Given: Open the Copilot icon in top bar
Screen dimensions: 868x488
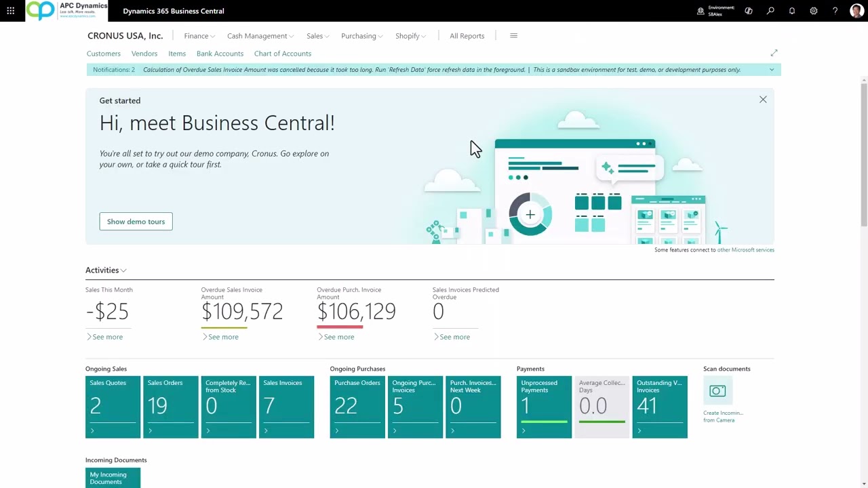Looking at the screenshot, I should tap(749, 11).
